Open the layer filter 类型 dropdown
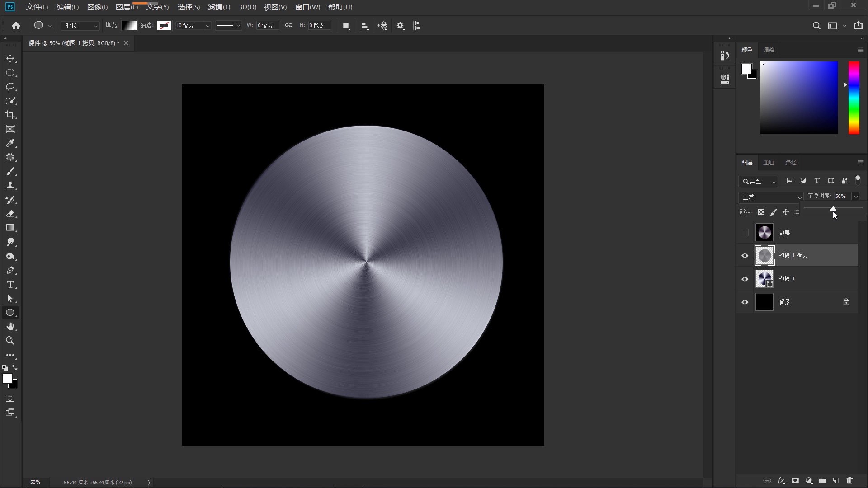The height and width of the screenshot is (488, 868). (759, 181)
